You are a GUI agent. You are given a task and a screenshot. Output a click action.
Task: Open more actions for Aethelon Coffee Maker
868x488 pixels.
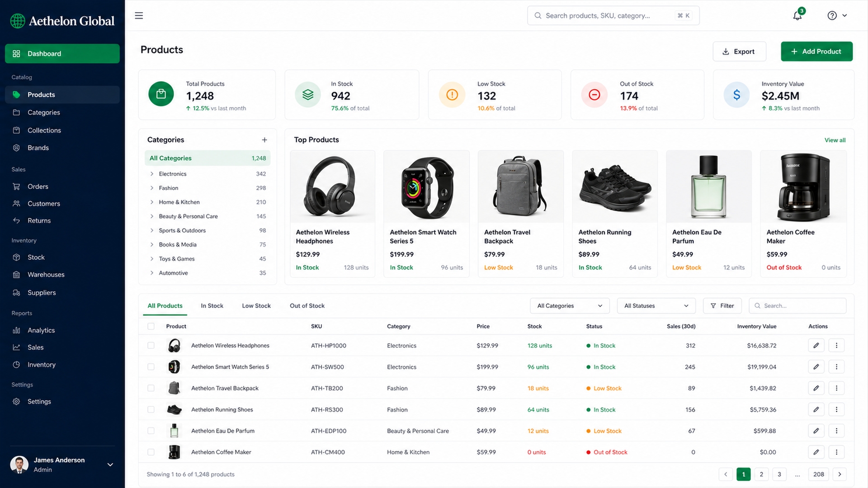pyautogui.click(x=836, y=452)
